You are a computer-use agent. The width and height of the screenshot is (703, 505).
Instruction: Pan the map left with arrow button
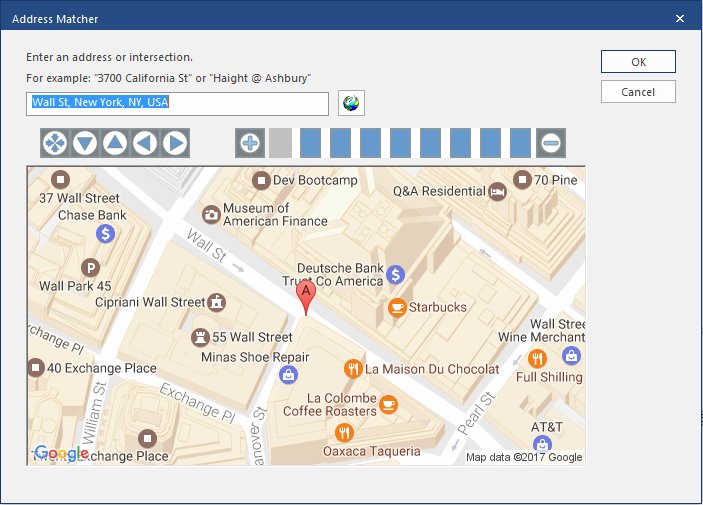point(145,143)
